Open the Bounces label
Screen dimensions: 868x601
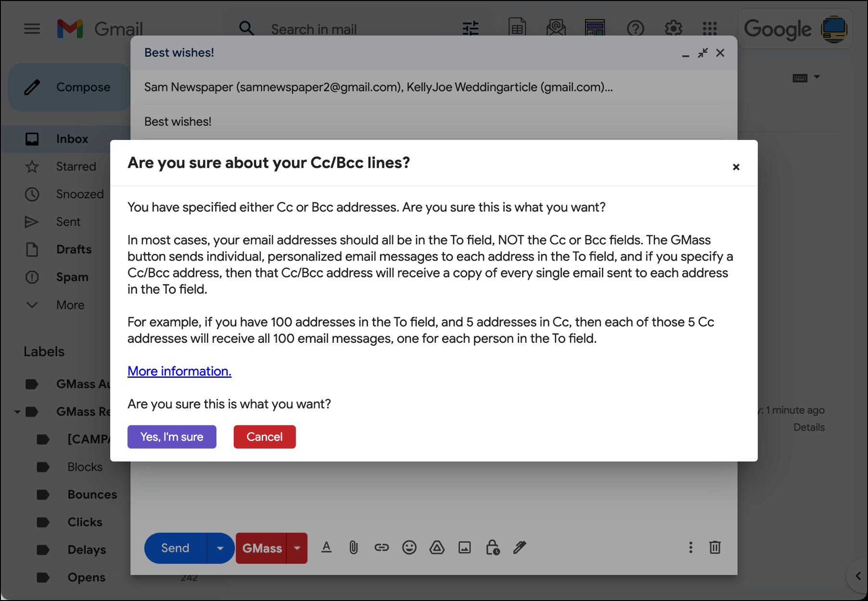coord(92,494)
